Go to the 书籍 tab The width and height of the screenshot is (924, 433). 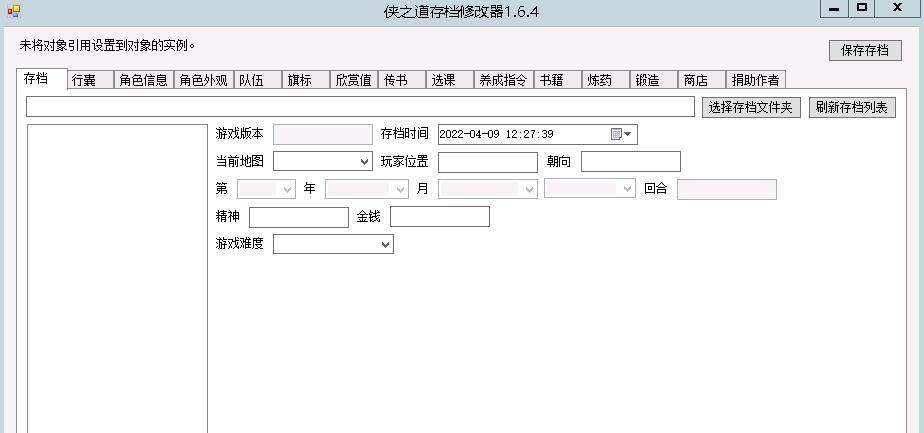pyautogui.click(x=557, y=81)
